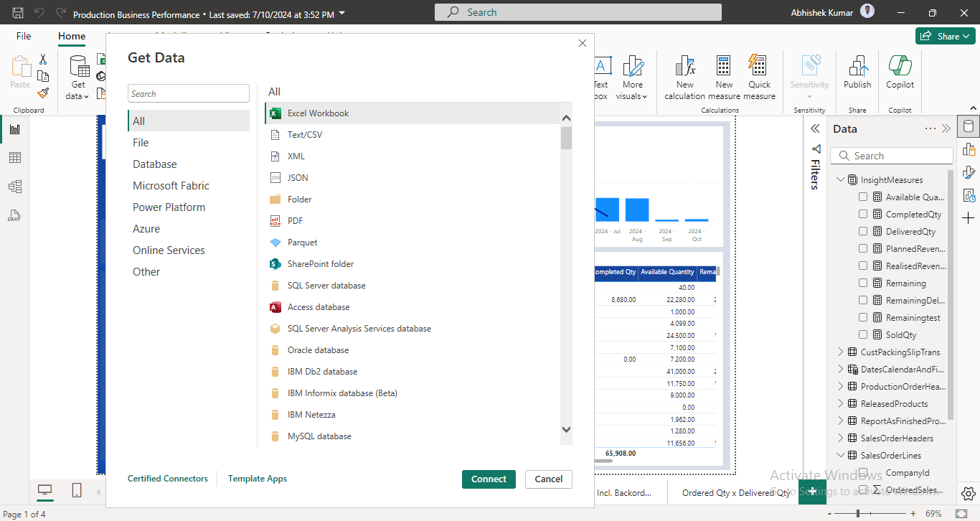Click the Get Data search field
This screenshot has height=521, width=980.
(x=189, y=94)
